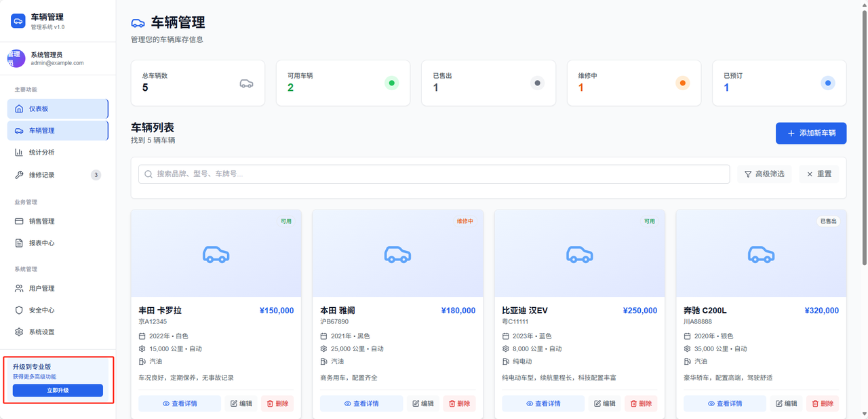Viewport: 868px width, 419px height.
Task: Open 维修记录 in the sidebar
Action: point(58,175)
